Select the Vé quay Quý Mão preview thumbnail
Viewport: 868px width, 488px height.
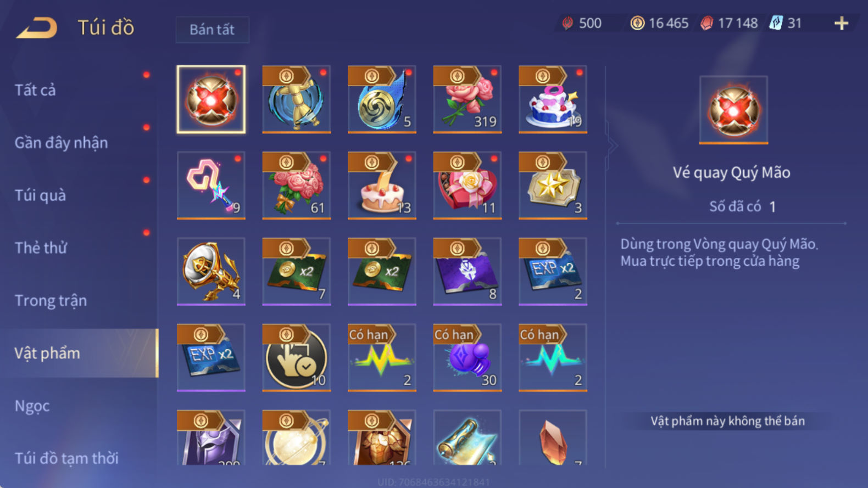[733, 110]
